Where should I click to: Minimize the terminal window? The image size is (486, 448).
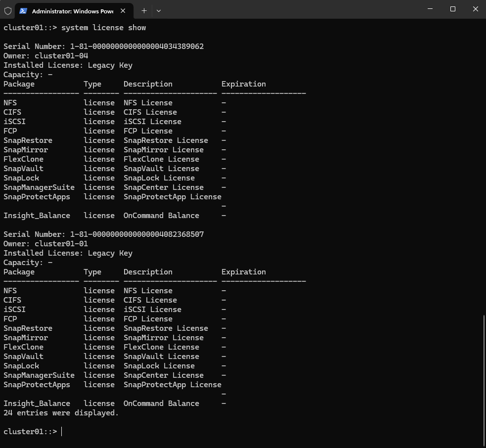pos(430,9)
